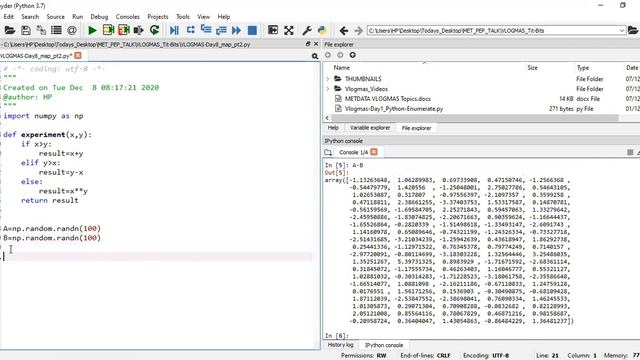Select Vlogmas-Day1_Python-Enumerate.py file

pos(393,109)
